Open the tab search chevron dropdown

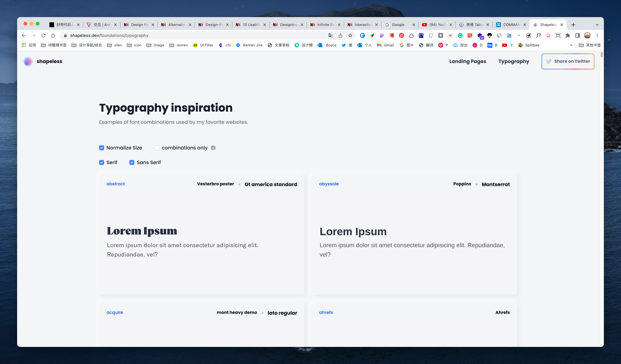pyautogui.click(x=597, y=25)
